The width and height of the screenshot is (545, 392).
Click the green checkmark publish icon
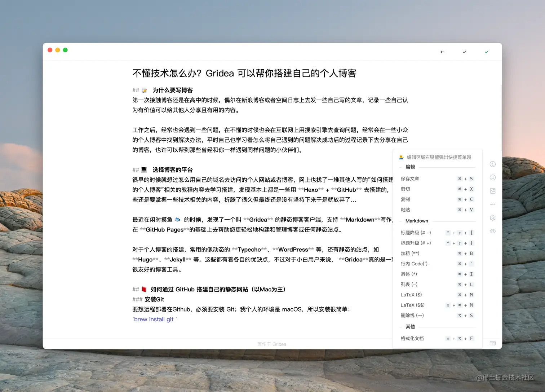(x=487, y=52)
